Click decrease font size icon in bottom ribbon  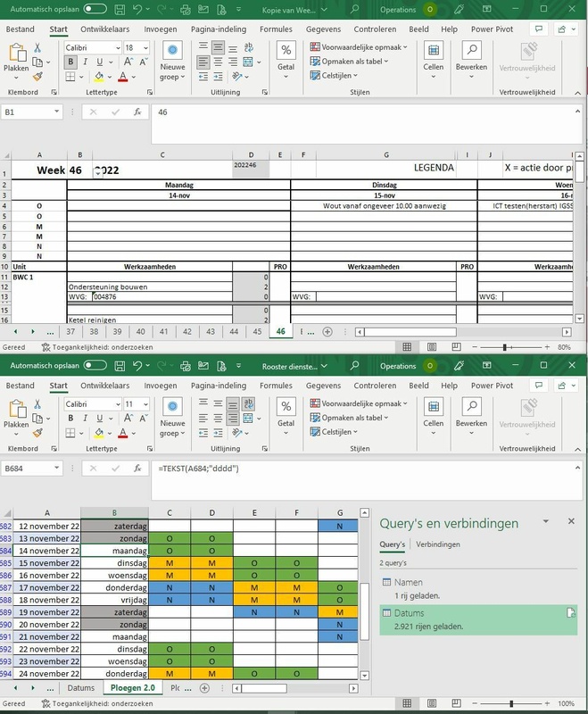pos(144,419)
